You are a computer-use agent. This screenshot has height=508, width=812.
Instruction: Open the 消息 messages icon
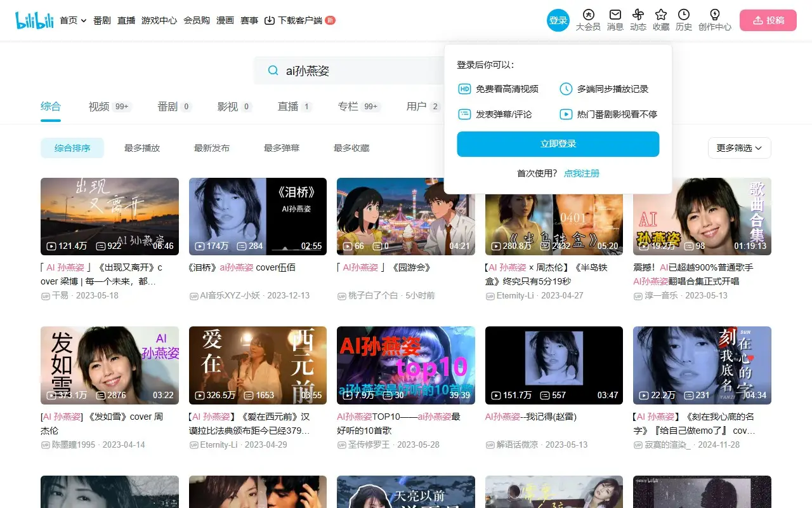[615, 15]
